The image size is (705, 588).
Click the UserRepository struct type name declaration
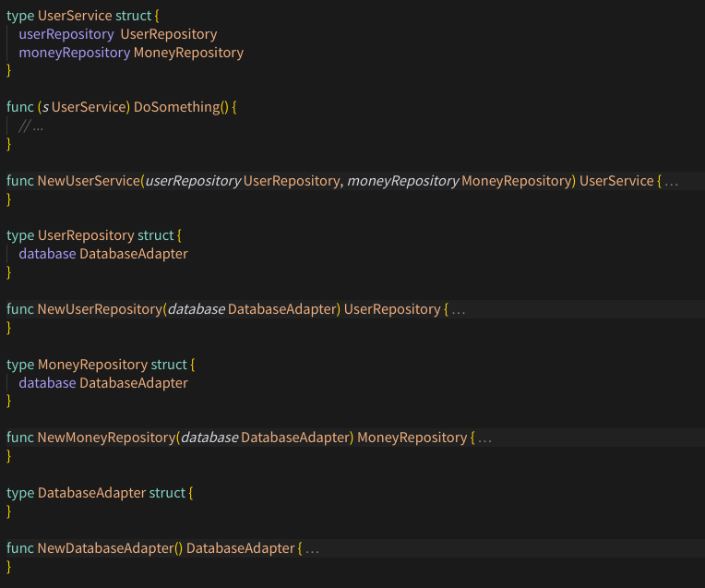pyautogui.click(x=86, y=235)
